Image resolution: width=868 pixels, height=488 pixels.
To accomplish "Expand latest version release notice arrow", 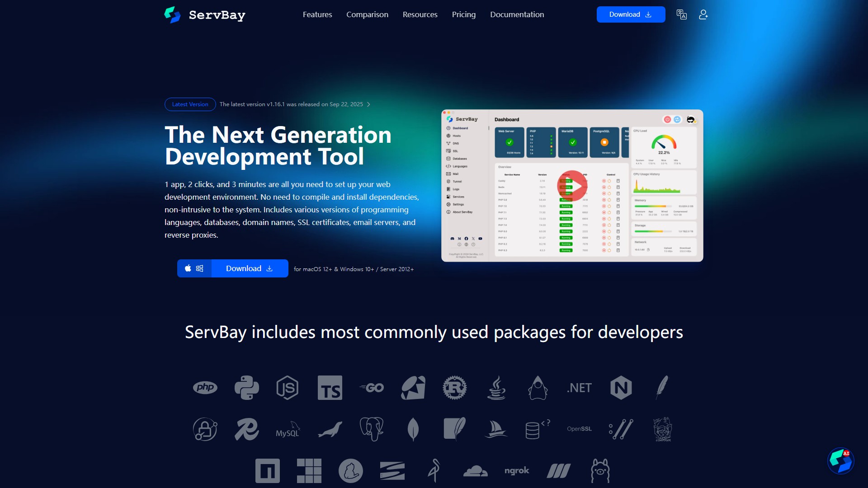I will click(369, 104).
